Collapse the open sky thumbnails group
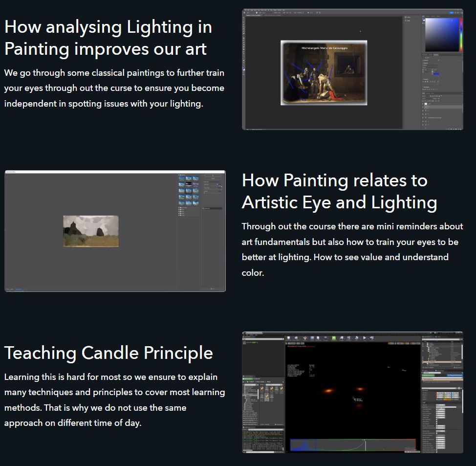Image resolution: width=476 pixels, height=466 pixels. coord(179,175)
